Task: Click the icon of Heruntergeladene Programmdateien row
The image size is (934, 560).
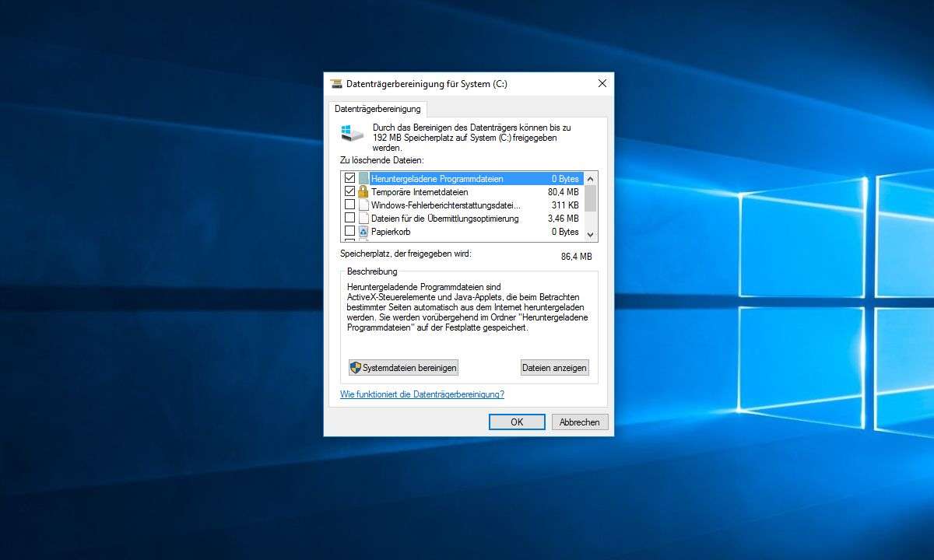Action: click(x=363, y=178)
